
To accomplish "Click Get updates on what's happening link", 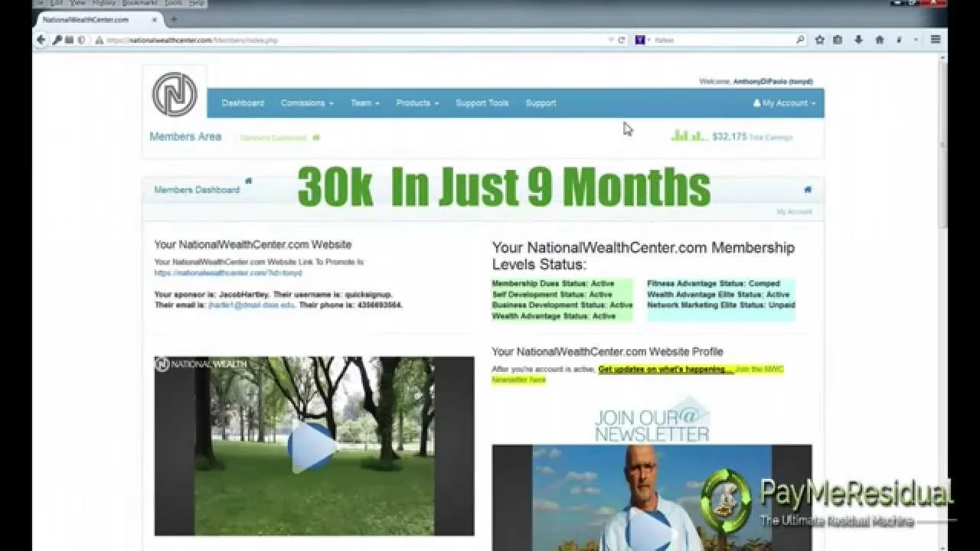I will (x=665, y=369).
